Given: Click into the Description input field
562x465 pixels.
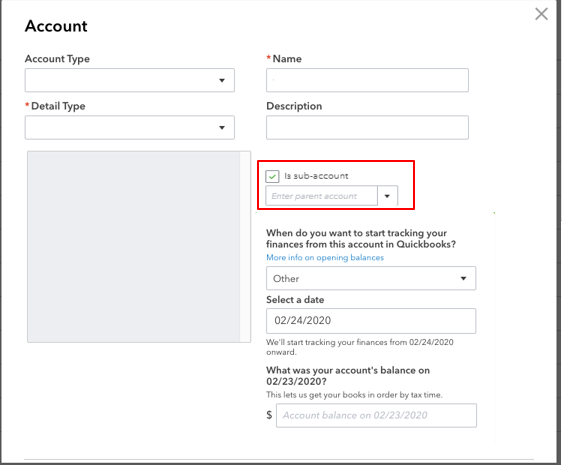Looking at the screenshot, I should pos(367,127).
